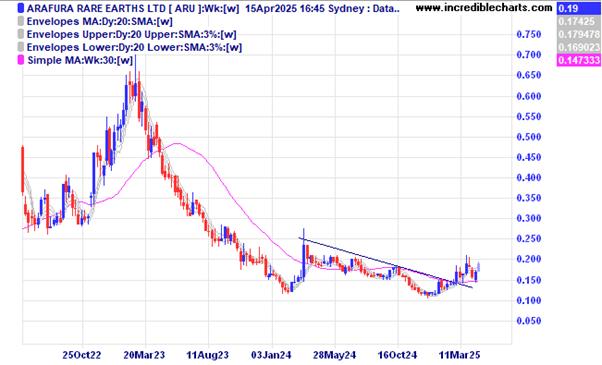602x365 pixels.
Task: Click the 11Mar25 date axis label
Action: (460, 355)
